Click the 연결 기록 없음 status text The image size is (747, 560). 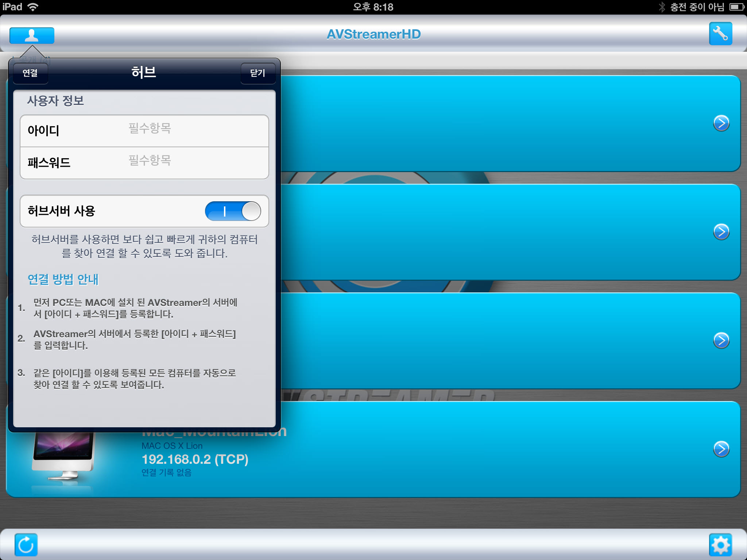click(x=166, y=472)
